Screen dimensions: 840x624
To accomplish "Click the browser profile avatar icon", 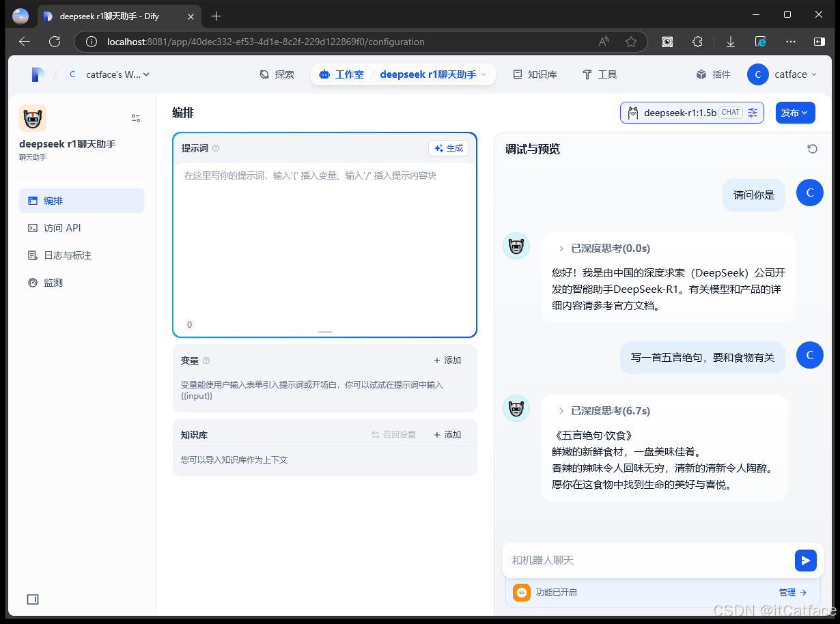I will coord(20,16).
